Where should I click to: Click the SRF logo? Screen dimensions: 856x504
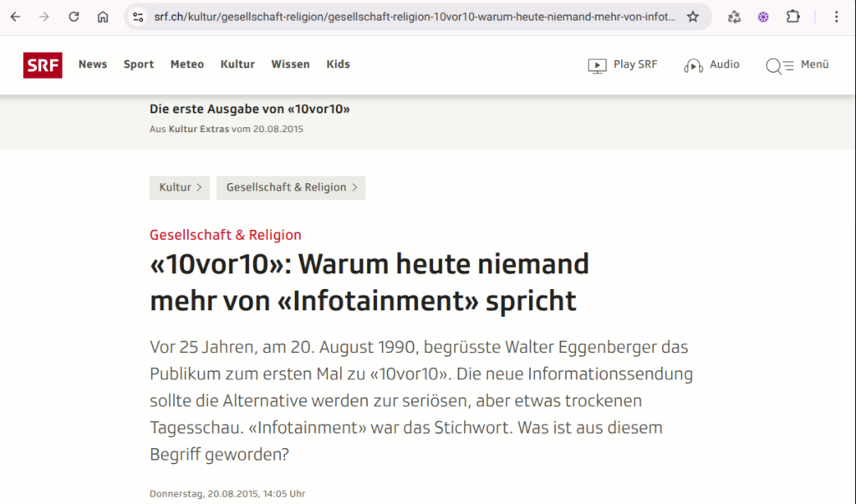(x=43, y=65)
